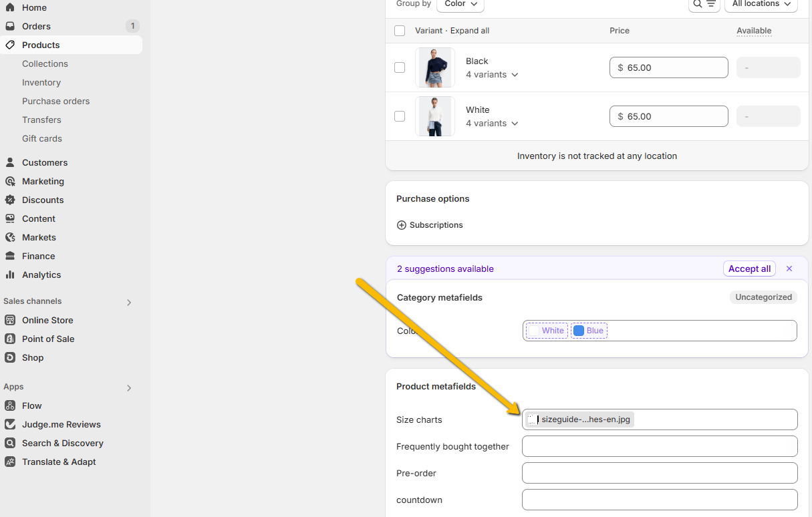Open Inventory in the Products submenu
Image resolution: width=812 pixels, height=517 pixels.
(41, 82)
